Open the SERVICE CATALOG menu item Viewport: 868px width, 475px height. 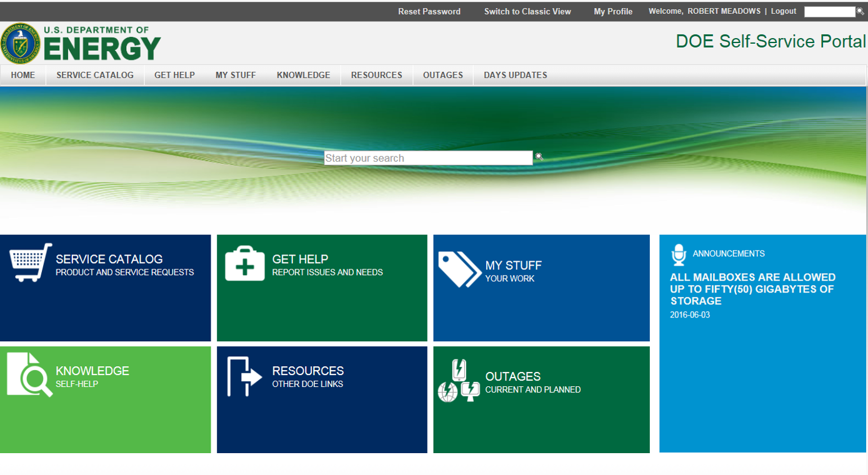tap(95, 75)
